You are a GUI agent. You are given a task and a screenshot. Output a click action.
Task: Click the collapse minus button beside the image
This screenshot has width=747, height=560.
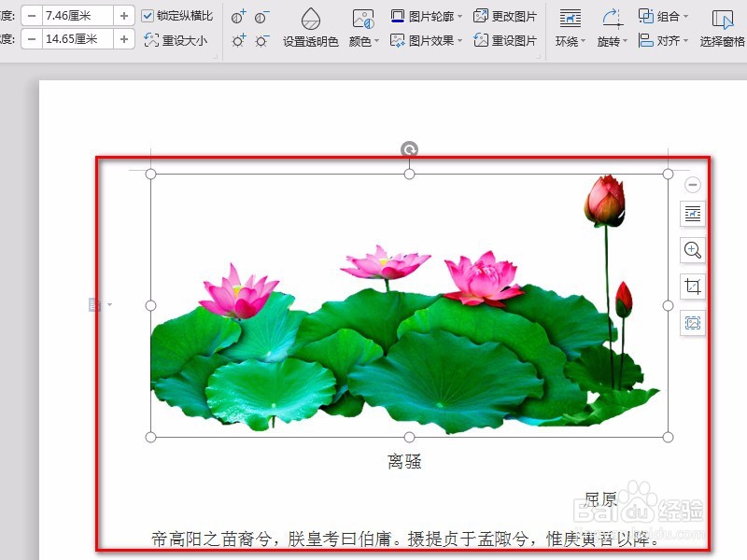(x=692, y=184)
